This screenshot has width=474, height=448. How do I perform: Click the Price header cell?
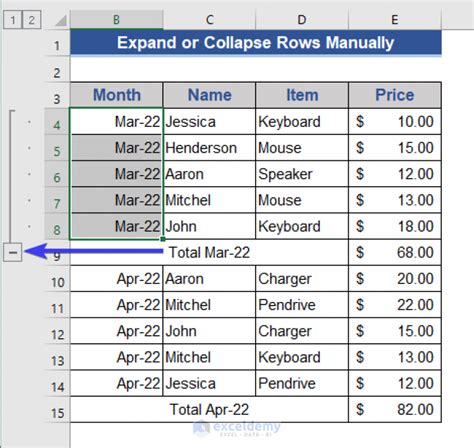pos(395,95)
